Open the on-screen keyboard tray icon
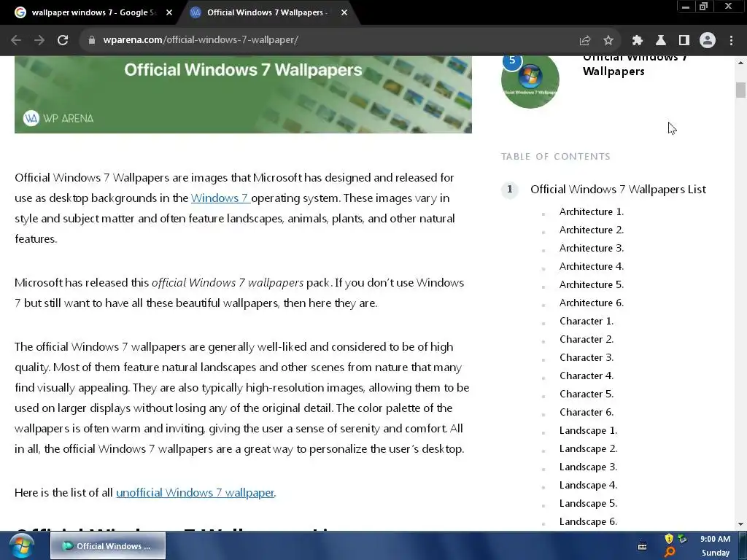 (642, 545)
